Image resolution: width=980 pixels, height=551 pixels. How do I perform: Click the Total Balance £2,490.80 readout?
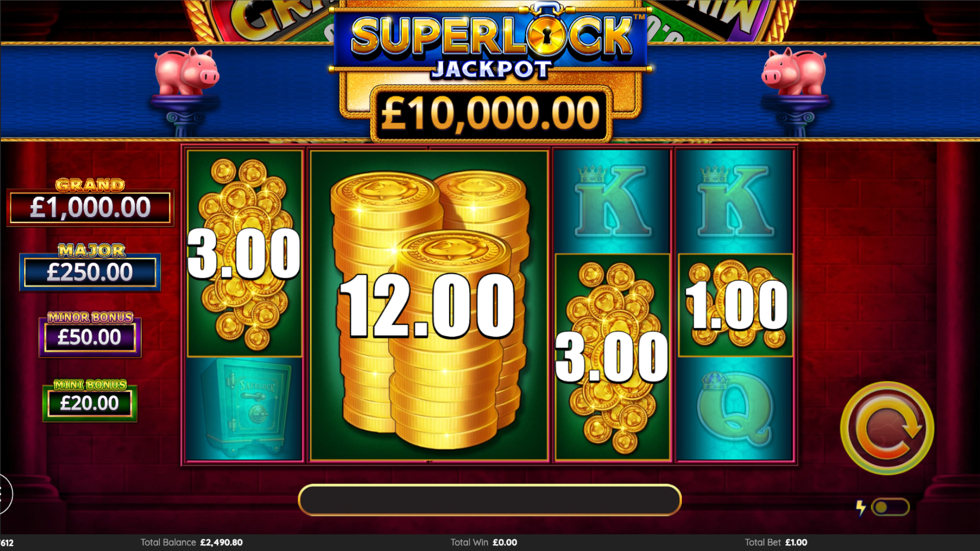pyautogui.click(x=191, y=542)
